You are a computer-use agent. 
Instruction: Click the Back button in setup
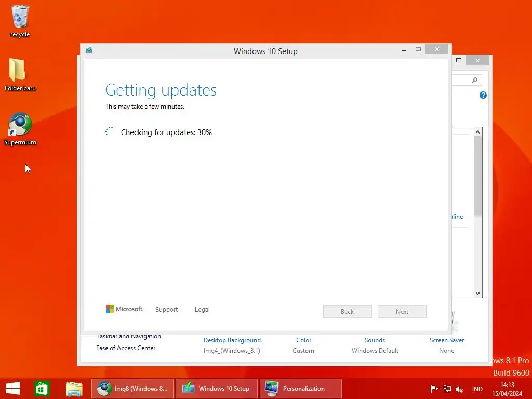[348, 312]
